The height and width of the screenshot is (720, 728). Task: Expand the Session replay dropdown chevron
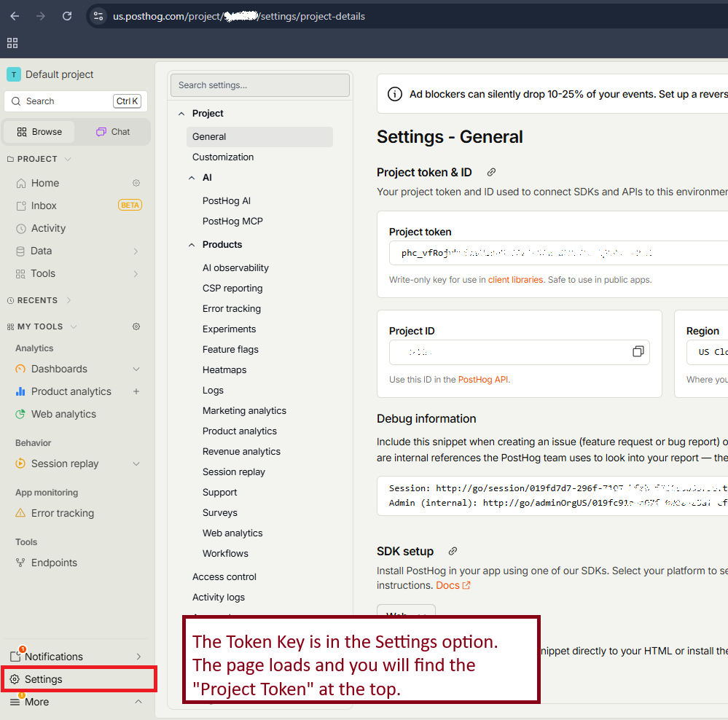136,463
